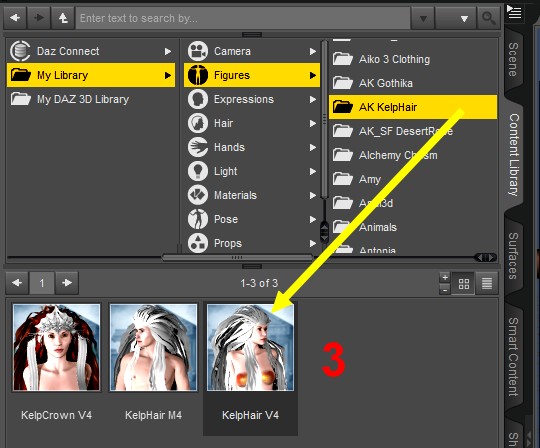Decrease thumbnail size with minus button
Image resolution: width=540 pixels, height=448 pixels.
pyautogui.click(x=445, y=289)
